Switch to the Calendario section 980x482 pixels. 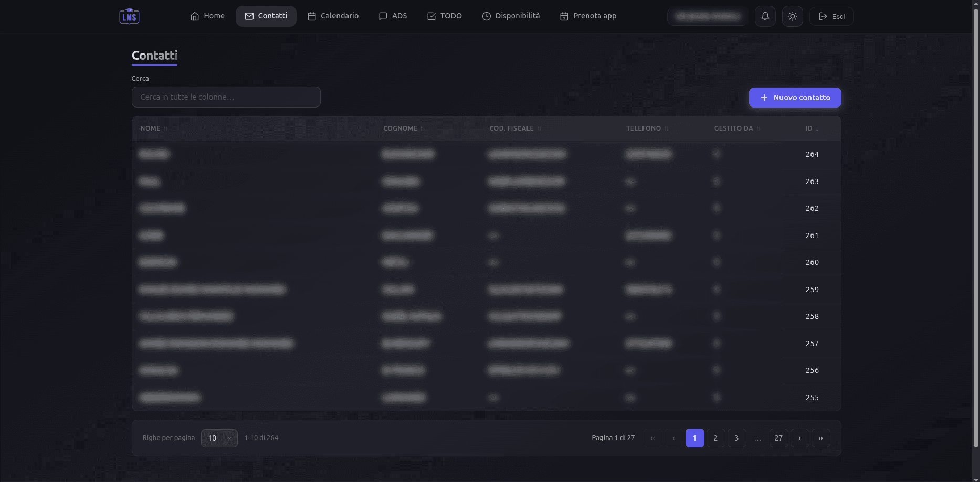pyautogui.click(x=333, y=16)
